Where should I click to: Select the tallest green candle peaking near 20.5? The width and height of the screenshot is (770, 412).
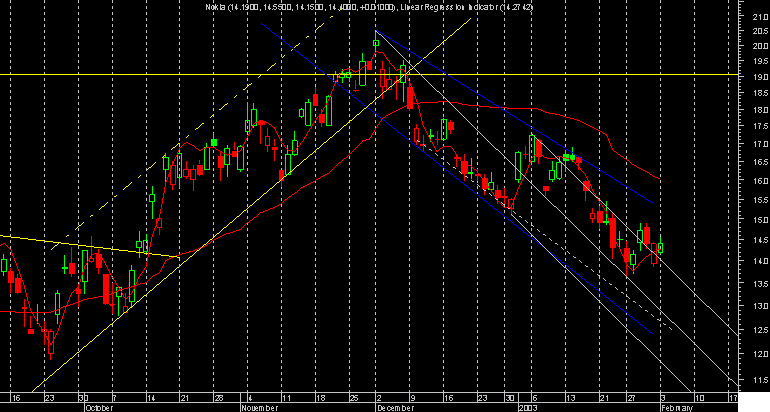pyautogui.click(x=376, y=42)
